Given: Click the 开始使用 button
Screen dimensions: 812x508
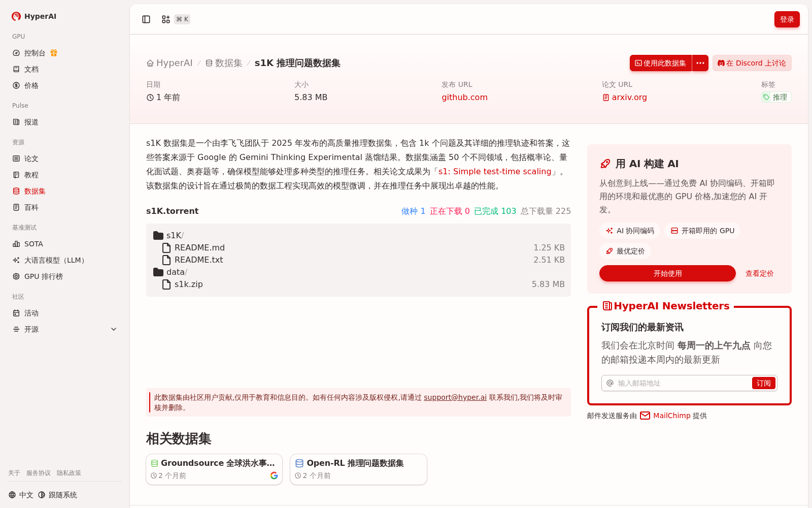Looking at the screenshot, I should coord(667,273).
